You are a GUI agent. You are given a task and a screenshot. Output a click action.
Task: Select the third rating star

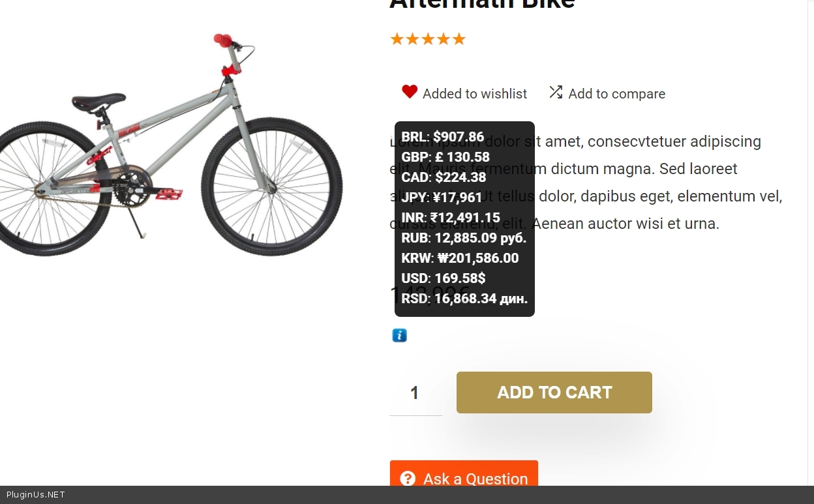[428, 39]
